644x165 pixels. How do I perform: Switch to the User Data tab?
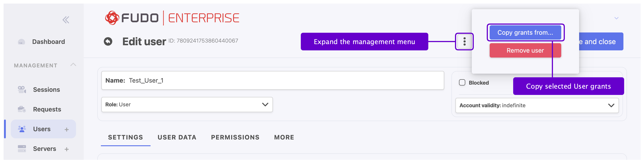(x=177, y=137)
